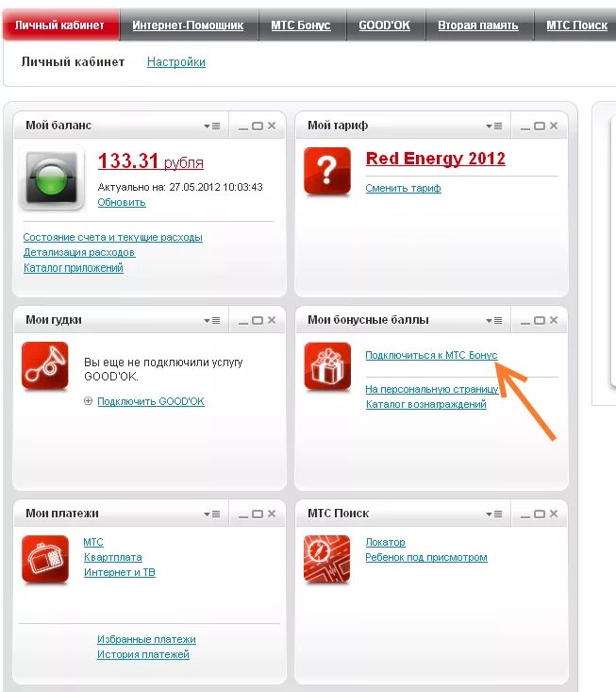Open Ребенок под присмотром link

(426, 557)
